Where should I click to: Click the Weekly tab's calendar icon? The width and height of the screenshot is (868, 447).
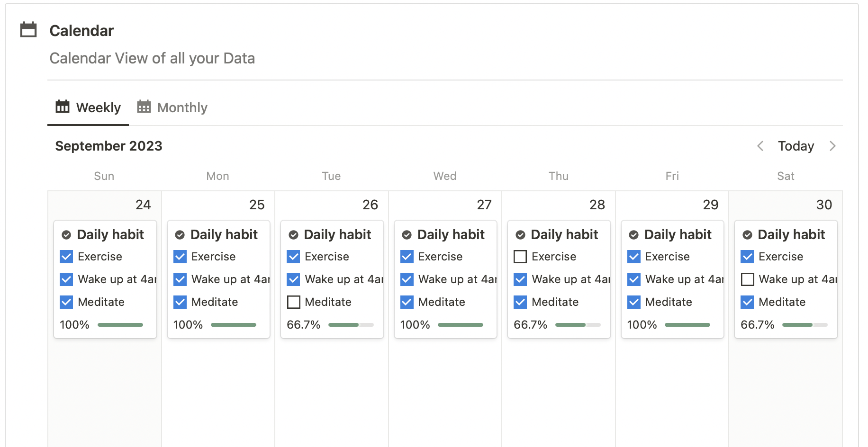pos(63,107)
